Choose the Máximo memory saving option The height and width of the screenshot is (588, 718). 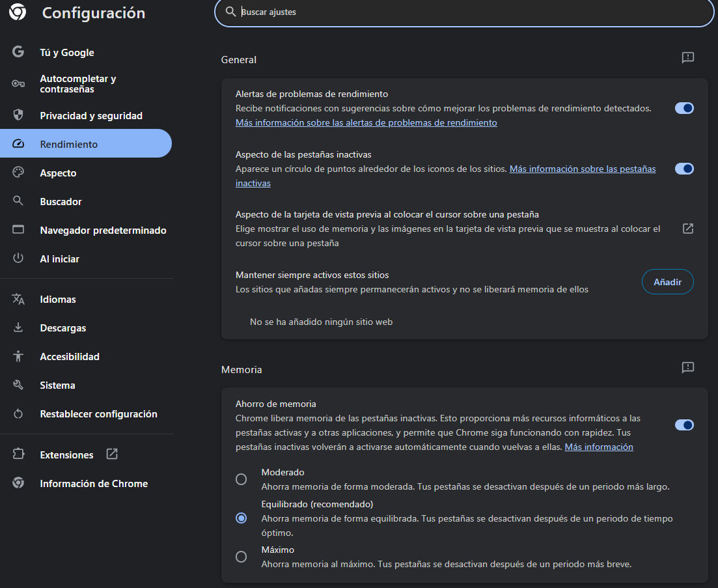point(242,557)
